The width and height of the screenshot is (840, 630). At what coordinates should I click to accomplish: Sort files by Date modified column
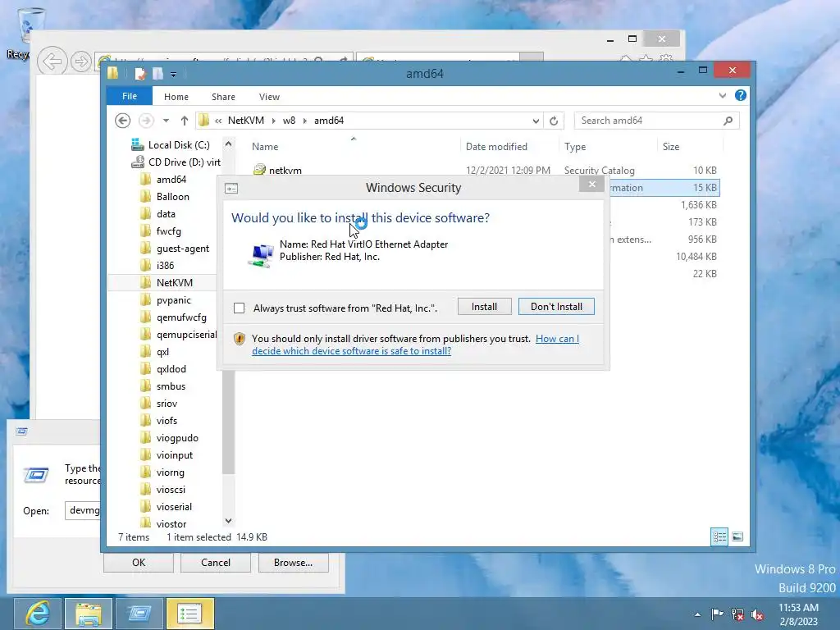(x=496, y=146)
